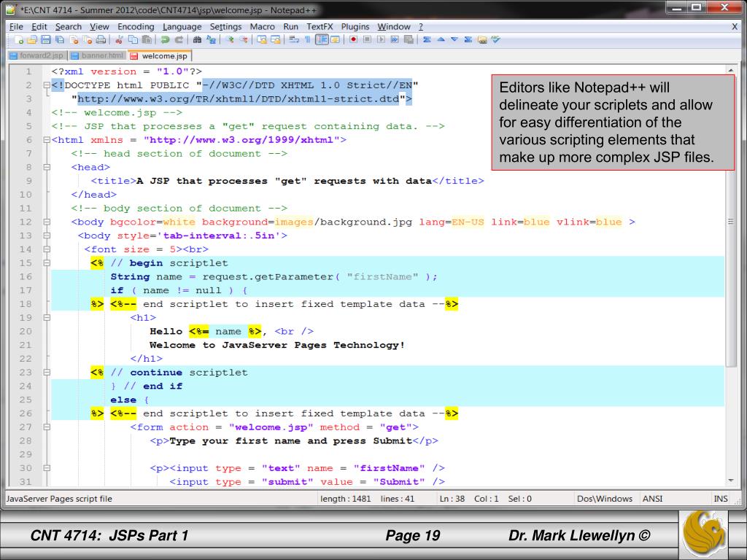Click the ANSI encoding status field
Viewport: 747px width, 560px height.
pos(652,499)
